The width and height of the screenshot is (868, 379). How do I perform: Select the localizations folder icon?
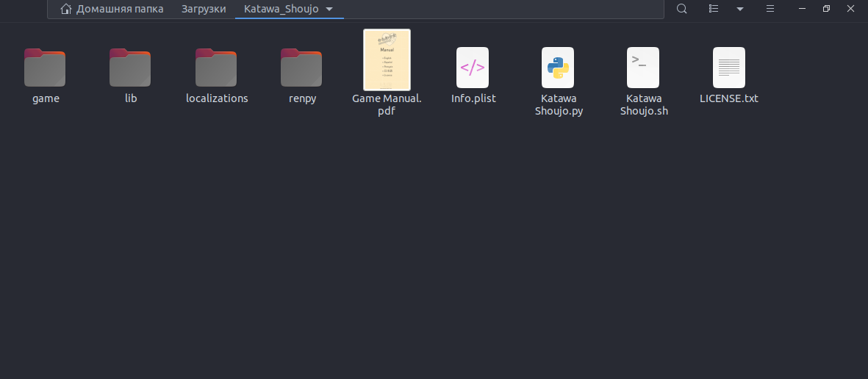pos(216,68)
